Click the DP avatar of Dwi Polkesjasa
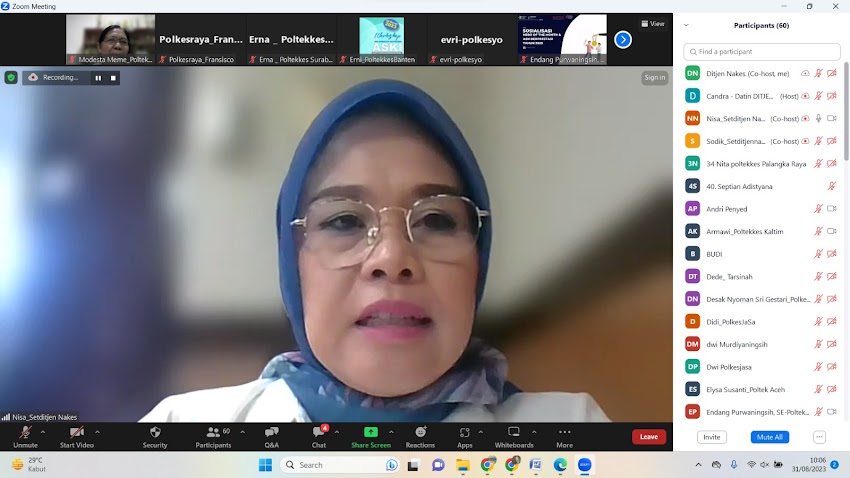The image size is (850, 478). pos(692,367)
